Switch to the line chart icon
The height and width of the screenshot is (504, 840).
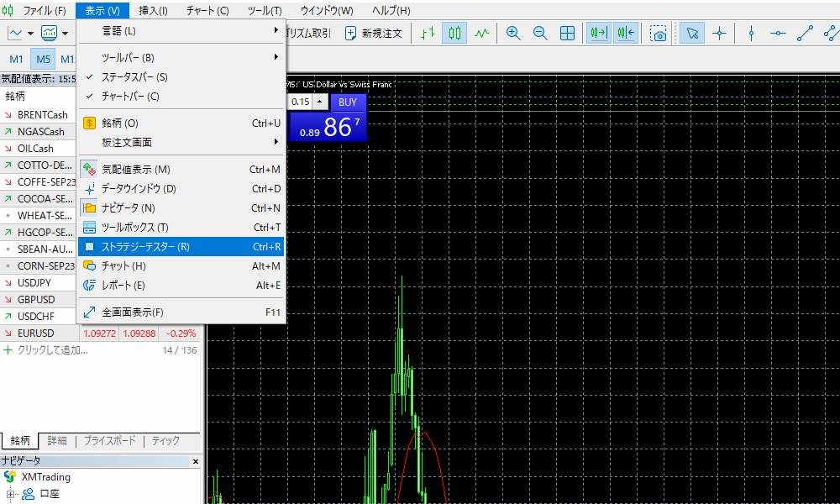tap(481, 34)
